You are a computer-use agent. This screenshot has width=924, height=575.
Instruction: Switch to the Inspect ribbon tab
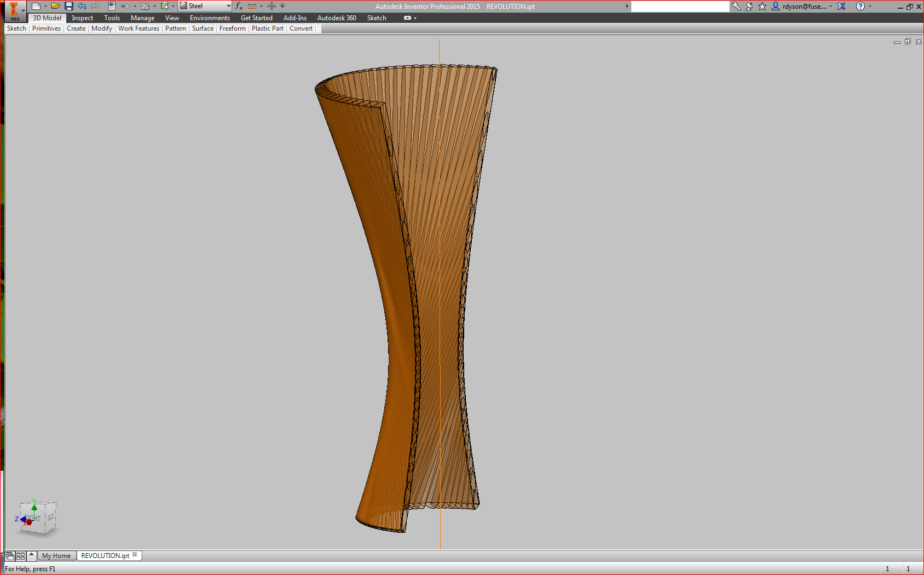(82, 18)
